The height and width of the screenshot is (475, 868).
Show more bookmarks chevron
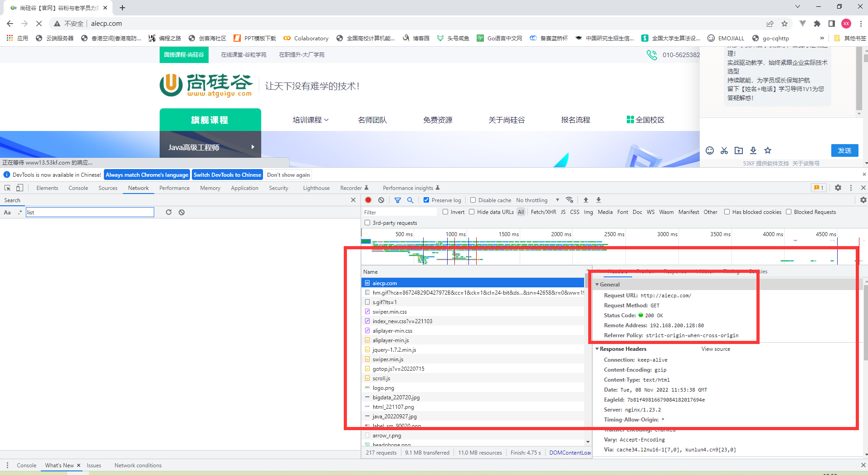pos(822,38)
